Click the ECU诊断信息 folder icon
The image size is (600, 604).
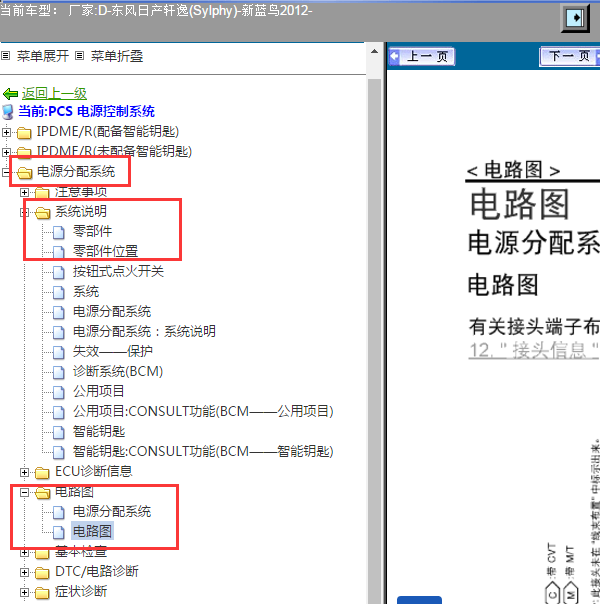tap(42, 473)
